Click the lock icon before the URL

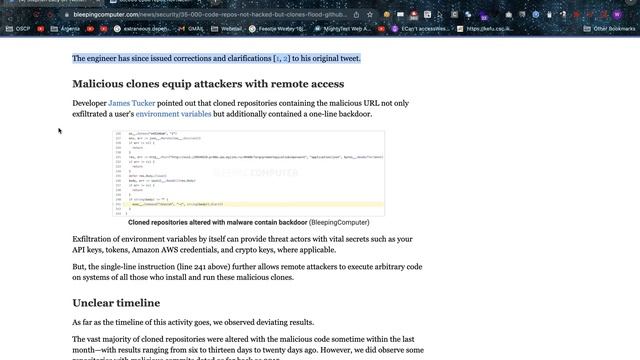(x=67, y=15)
